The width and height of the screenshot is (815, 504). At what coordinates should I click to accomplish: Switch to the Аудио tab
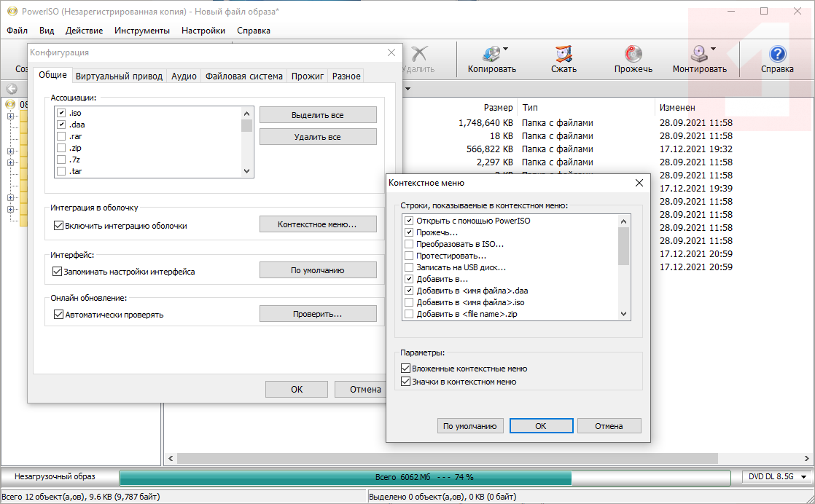[x=184, y=76]
